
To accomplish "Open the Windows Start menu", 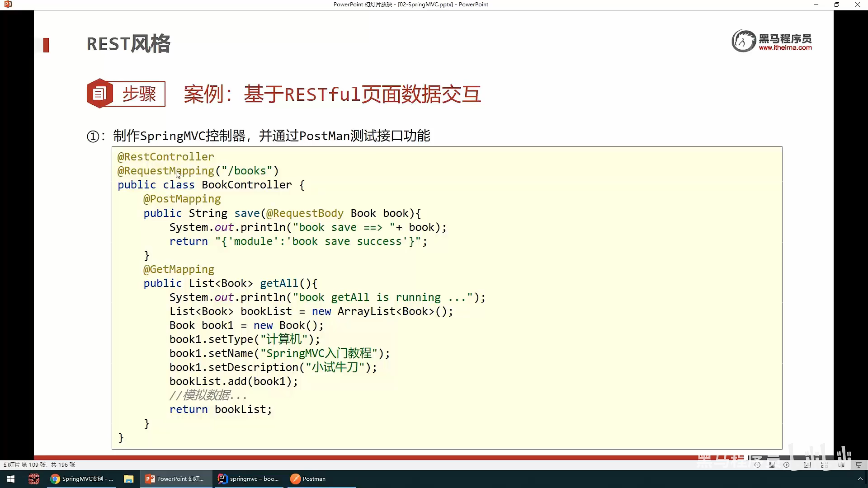I will click(x=11, y=479).
